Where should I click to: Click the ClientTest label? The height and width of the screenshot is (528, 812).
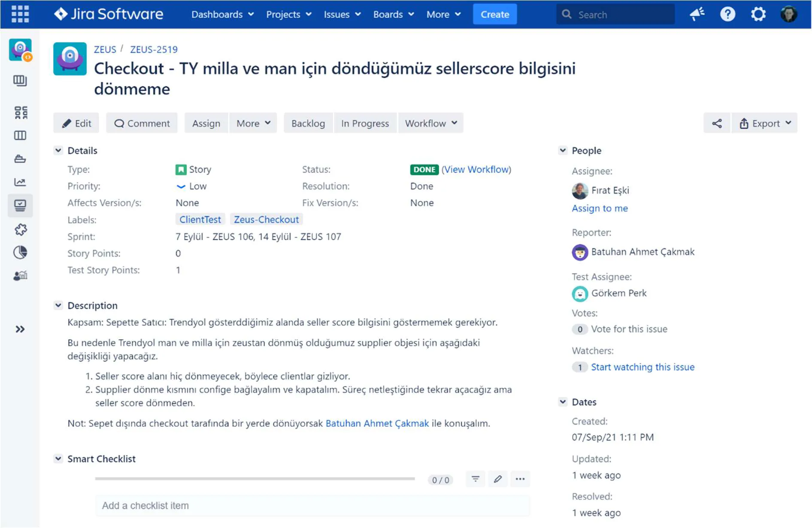click(200, 220)
